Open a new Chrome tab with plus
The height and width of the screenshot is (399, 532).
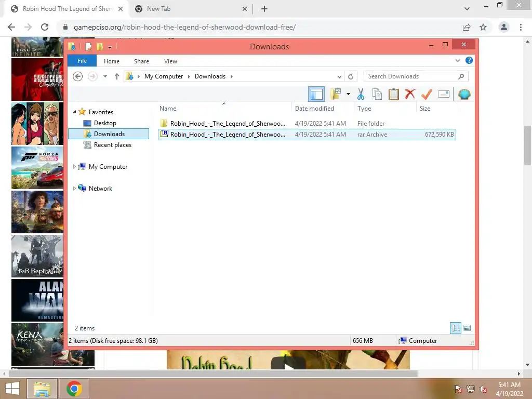click(264, 9)
